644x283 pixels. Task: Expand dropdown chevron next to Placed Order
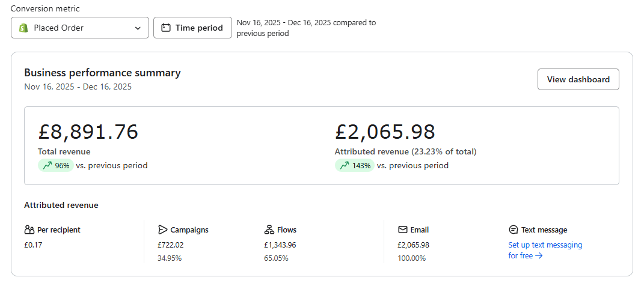[138, 28]
